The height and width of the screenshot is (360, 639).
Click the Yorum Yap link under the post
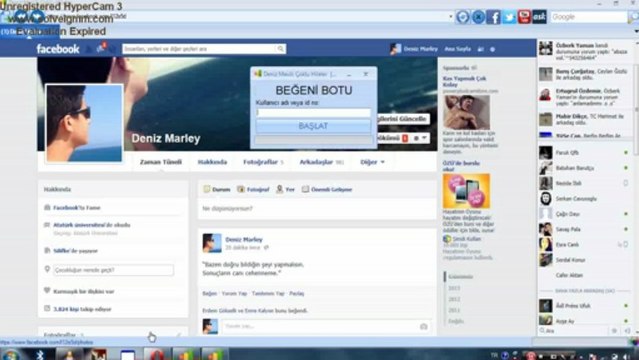pos(234,294)
